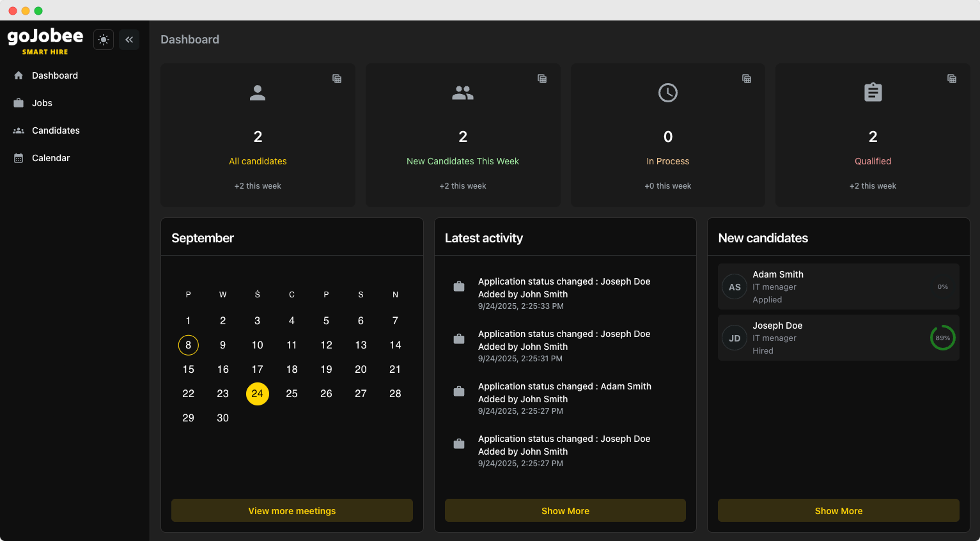The width and height of the screenshot is (980, 541).
Task: Click the copy icon on In Process card
Action: [x=747, y=79]
